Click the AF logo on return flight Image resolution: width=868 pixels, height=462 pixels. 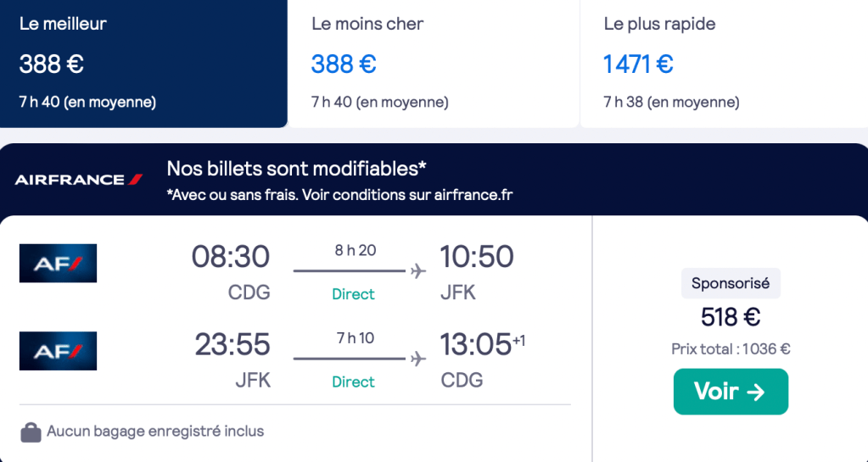click(x=58, y=351)
